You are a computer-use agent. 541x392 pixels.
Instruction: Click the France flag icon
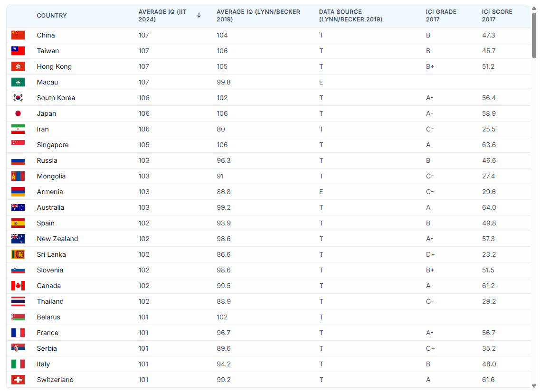18,333
